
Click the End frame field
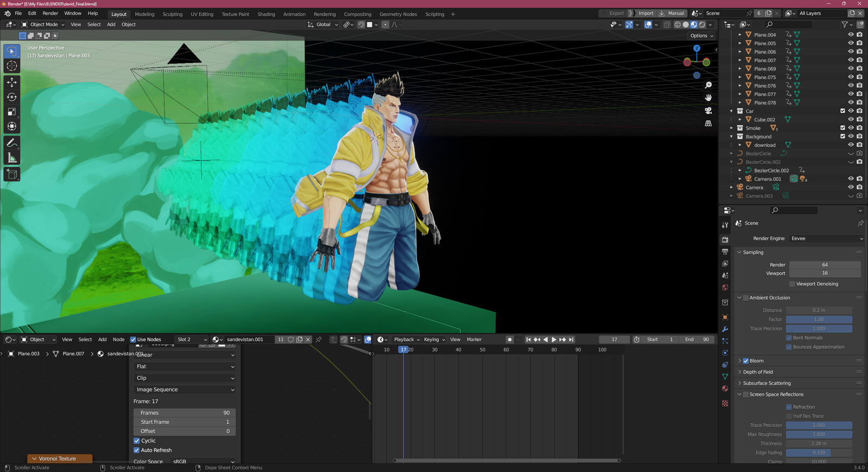pos(697,340)
